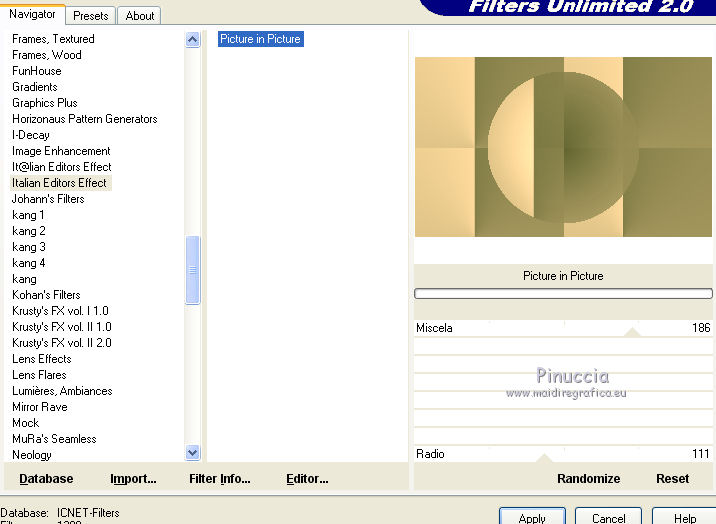Select Horizonaus Pattern Generators category

pyautogui.click(x=84, y=119)
